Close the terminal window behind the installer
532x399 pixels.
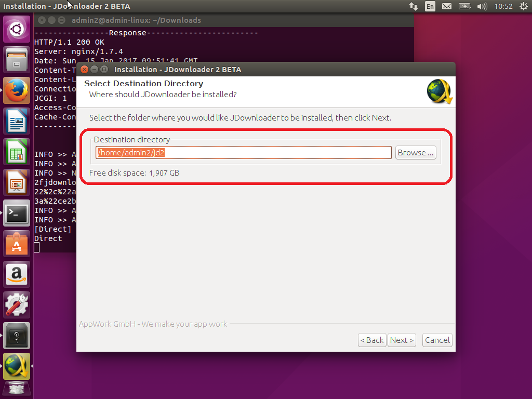pos(42,20)
